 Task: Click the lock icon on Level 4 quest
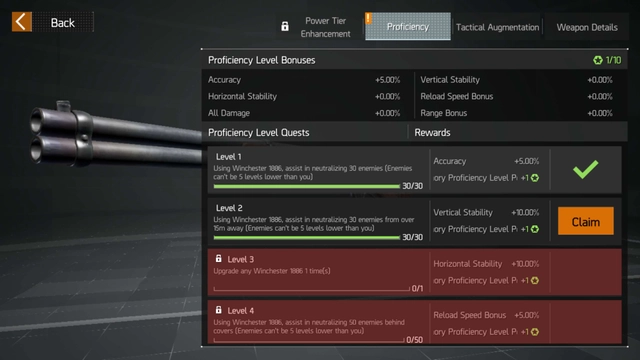(x=219, y=310)
